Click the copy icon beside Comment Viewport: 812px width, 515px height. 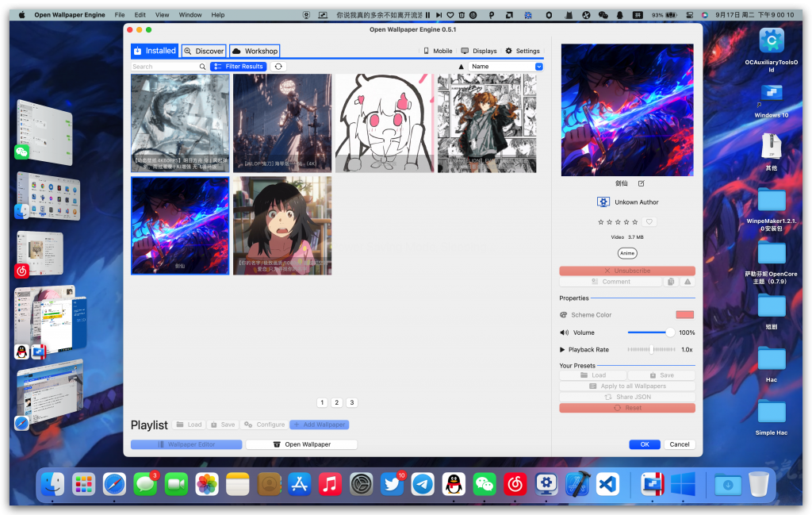(x=671, y=282)
